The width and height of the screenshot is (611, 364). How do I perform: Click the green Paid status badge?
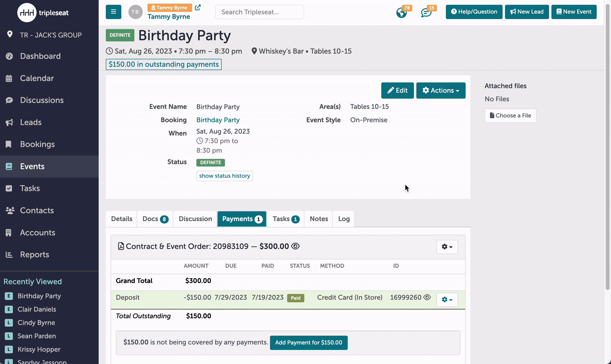tap(296, 298)
